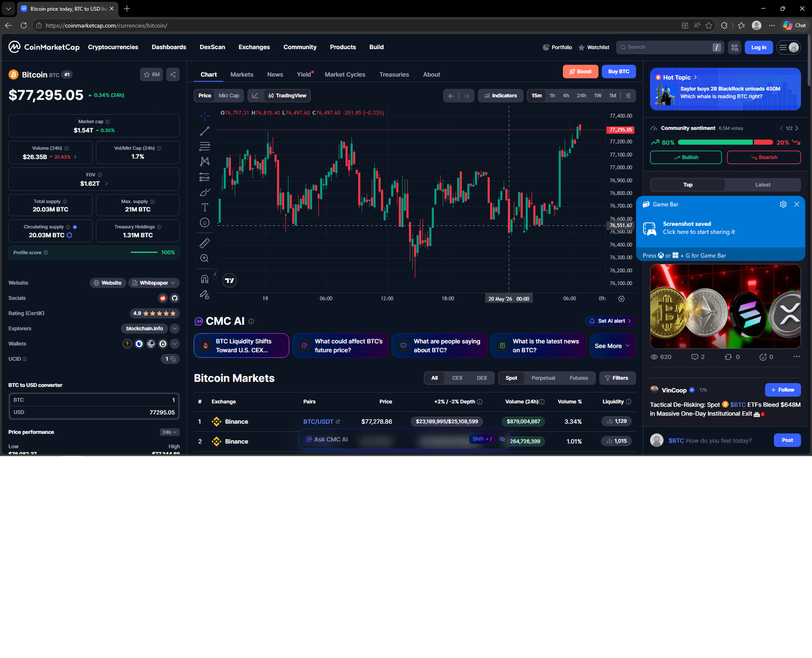Set chart interval to 24h

(582, 95)
